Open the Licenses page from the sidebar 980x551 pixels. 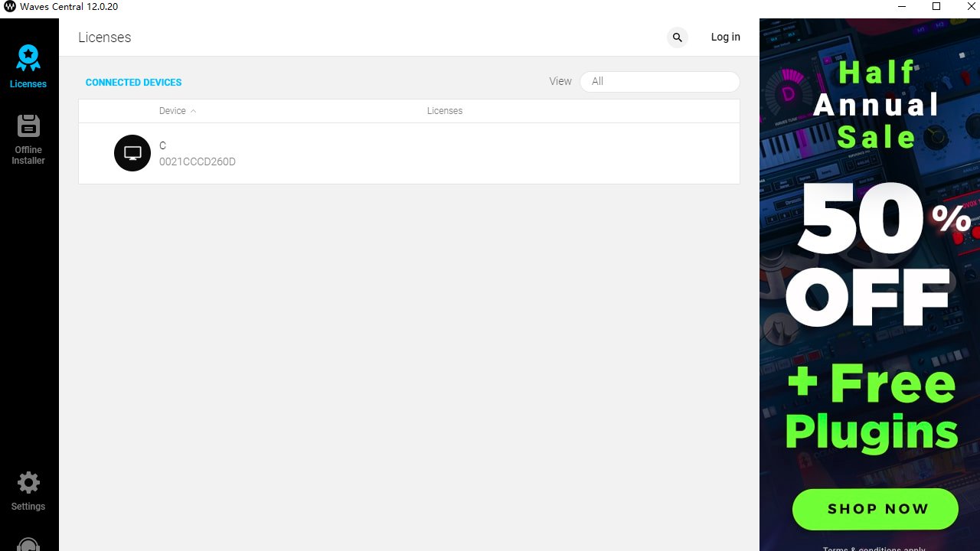click(x=28, y=66)
